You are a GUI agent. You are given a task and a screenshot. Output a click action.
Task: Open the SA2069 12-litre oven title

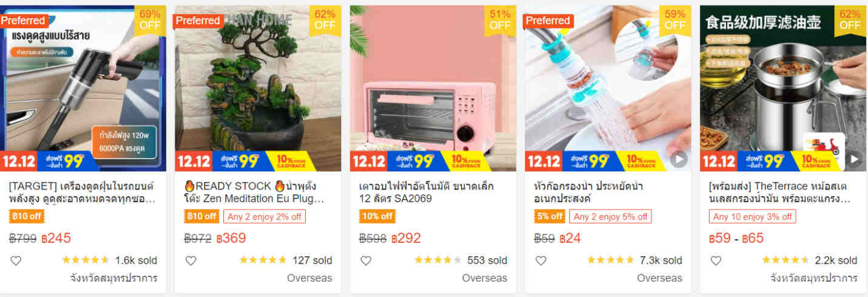[426, 192]
